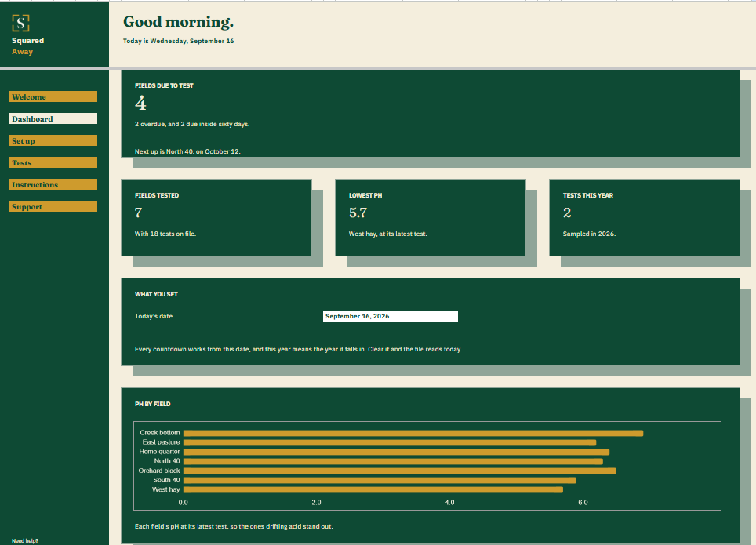Click the tests this year value 2

tap(567, 213)
